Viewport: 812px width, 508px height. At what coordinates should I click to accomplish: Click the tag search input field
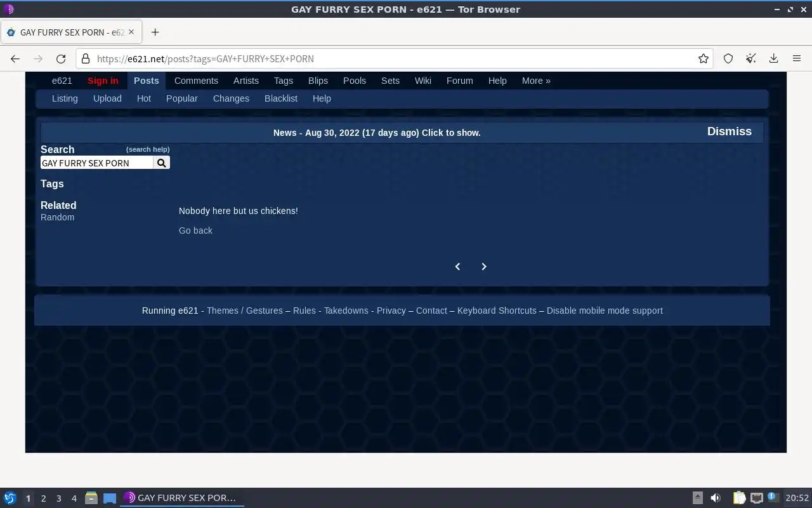(97, 163)
